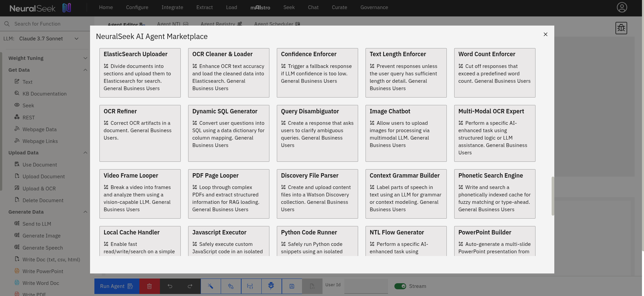Choose the Word Count Enforcer card

[495, 73]
